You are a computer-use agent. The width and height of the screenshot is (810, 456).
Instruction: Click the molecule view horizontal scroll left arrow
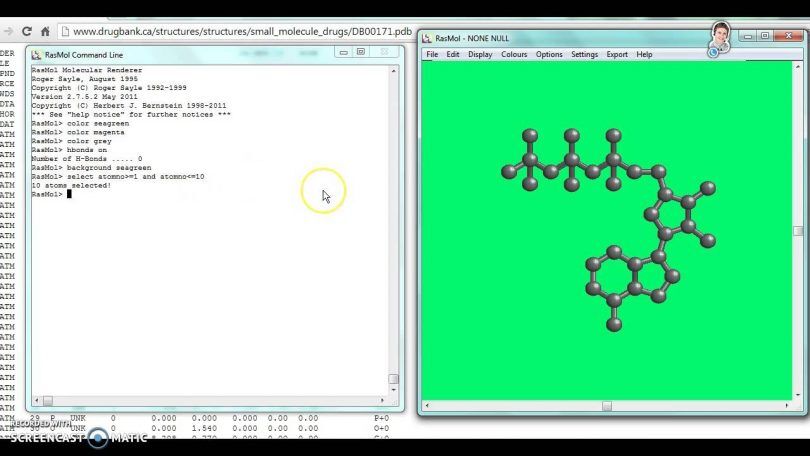427,406
